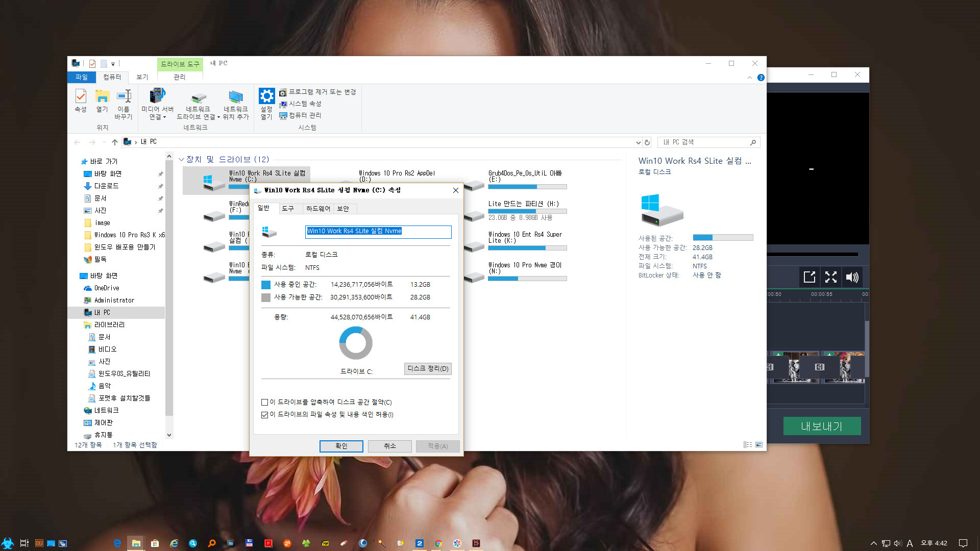The width and height of the screenshot is (980, 551).
Task: Select 제어판 in navigation pane
Action: point(104,423)
